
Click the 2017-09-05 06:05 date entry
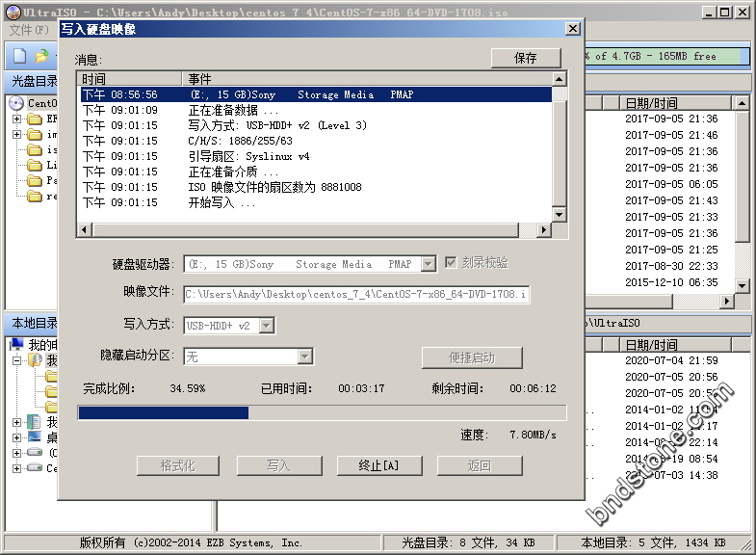click(671, 184)
